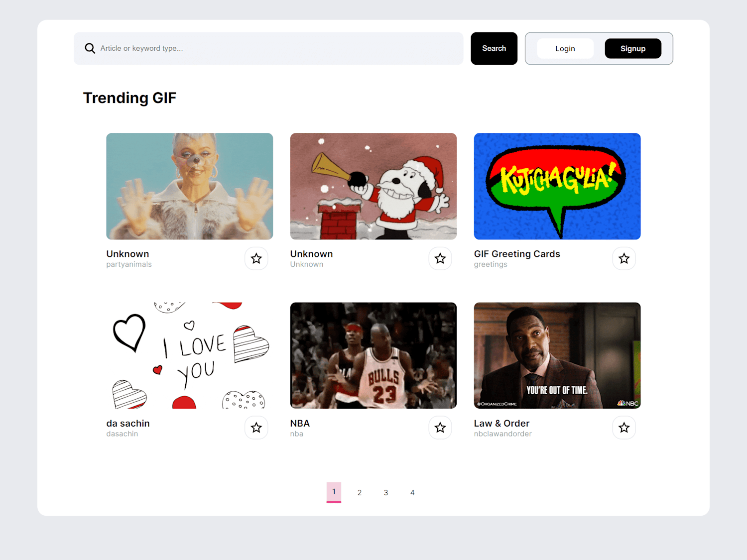Viewport: 747px width, 560px height.
Task: Favorite the NBA GIF with star
Action: pyautogui.click(x=440, y=428)
